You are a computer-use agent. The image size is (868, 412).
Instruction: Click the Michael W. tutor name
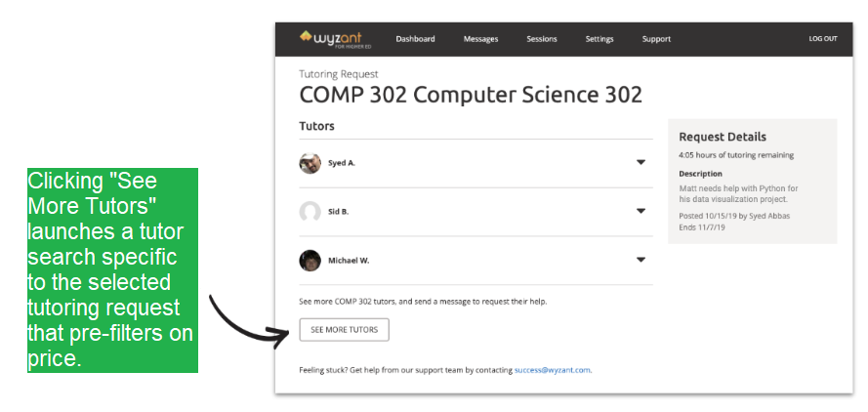(349, 261)
